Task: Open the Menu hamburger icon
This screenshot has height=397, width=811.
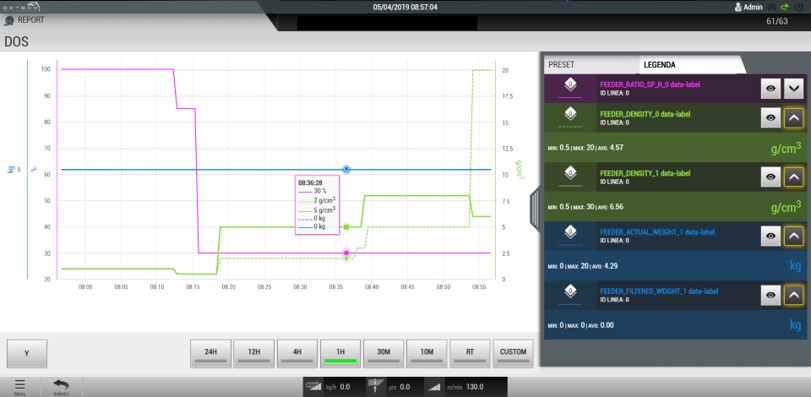Action: (x=20, y=385)
